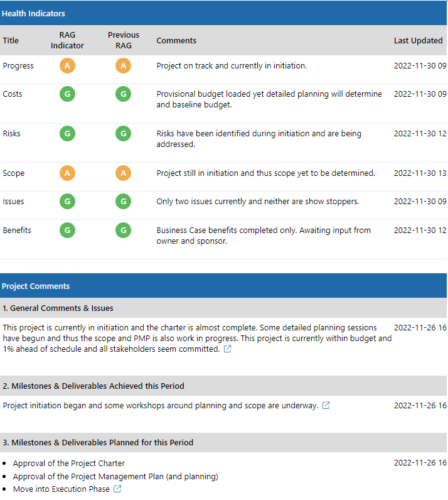Click the 'Provisional budget loaded' comment
This screenshot has height=500, width=448.
269,99
